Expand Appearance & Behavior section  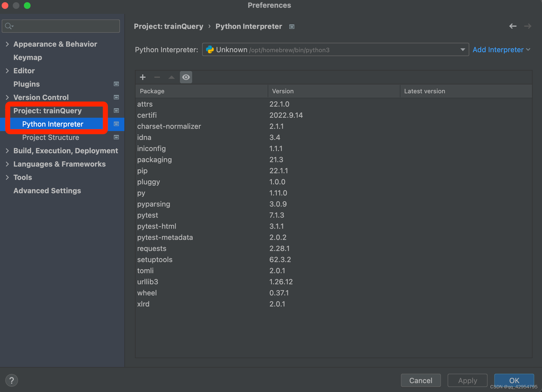point(7,44)
